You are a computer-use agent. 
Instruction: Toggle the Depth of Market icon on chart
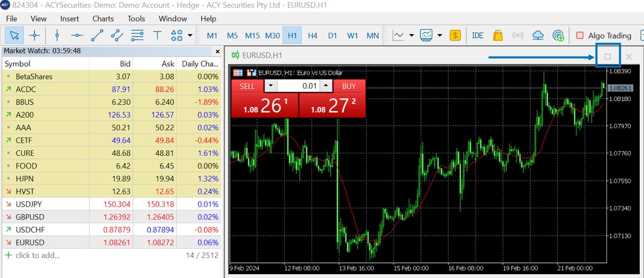coord(237,73)
